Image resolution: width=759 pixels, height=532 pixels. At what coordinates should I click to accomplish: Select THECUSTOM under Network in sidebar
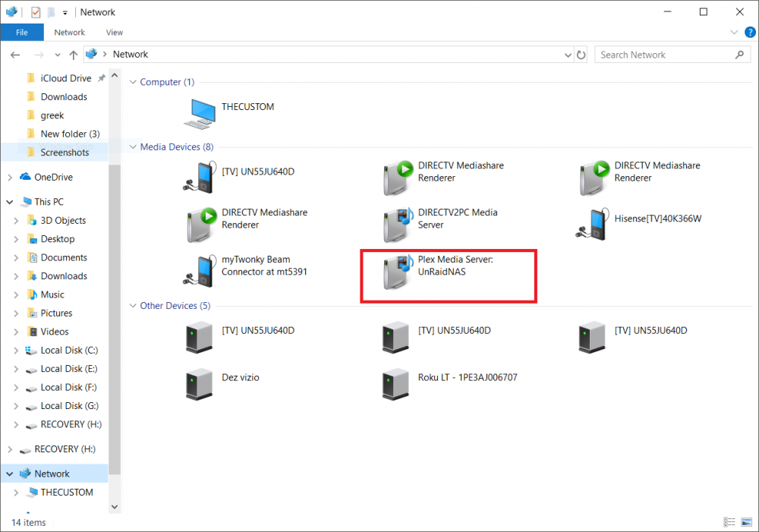(x=67, y=493)
